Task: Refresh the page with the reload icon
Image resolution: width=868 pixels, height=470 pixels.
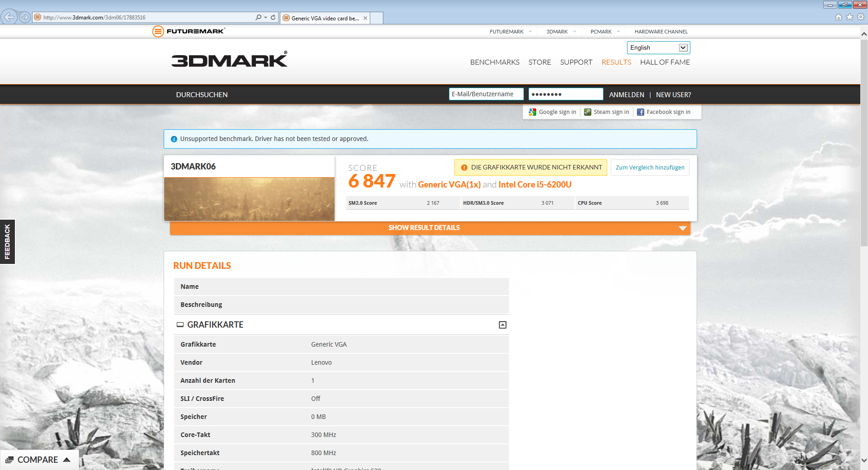Action: pos(273,17)
